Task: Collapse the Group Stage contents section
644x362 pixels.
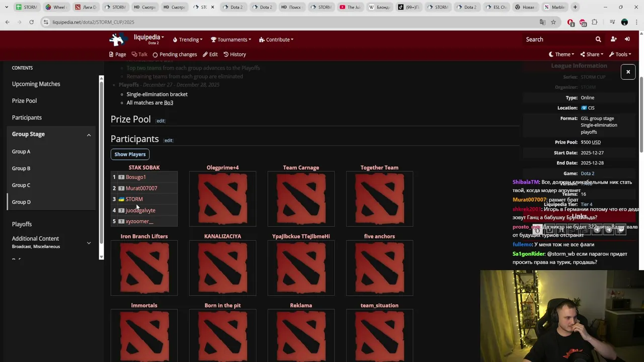Action: click(89, 135)
